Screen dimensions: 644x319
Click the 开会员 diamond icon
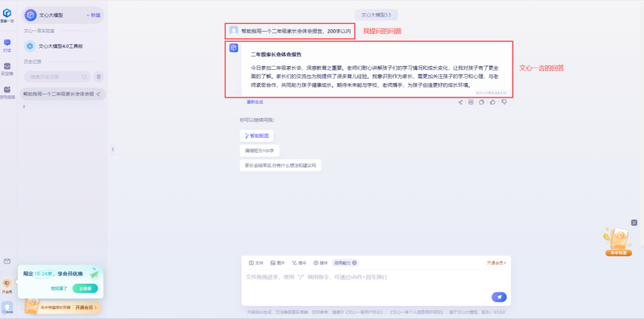(x=7, y=286)
